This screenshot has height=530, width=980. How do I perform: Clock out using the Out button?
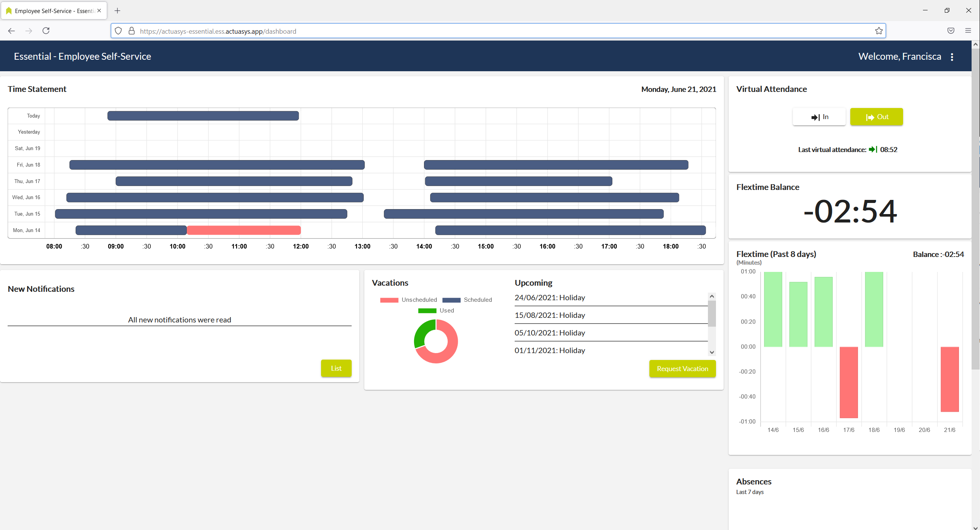876,117
